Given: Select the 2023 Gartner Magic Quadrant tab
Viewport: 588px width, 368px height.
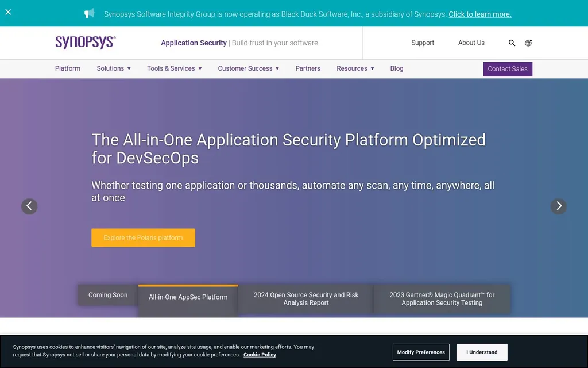Looking at the screenshot, I should point(442,299).
